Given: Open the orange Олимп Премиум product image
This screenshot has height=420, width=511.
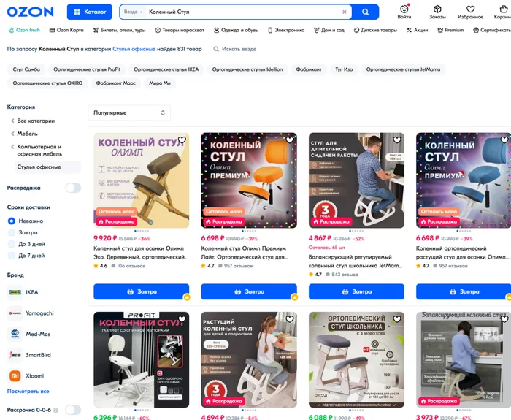Looking at the screenshot, I should click(249, 180).
